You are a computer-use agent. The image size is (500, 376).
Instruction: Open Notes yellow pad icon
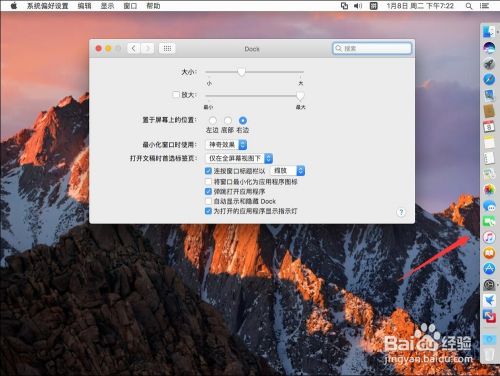pyautogui.click(x=489, y=143)
